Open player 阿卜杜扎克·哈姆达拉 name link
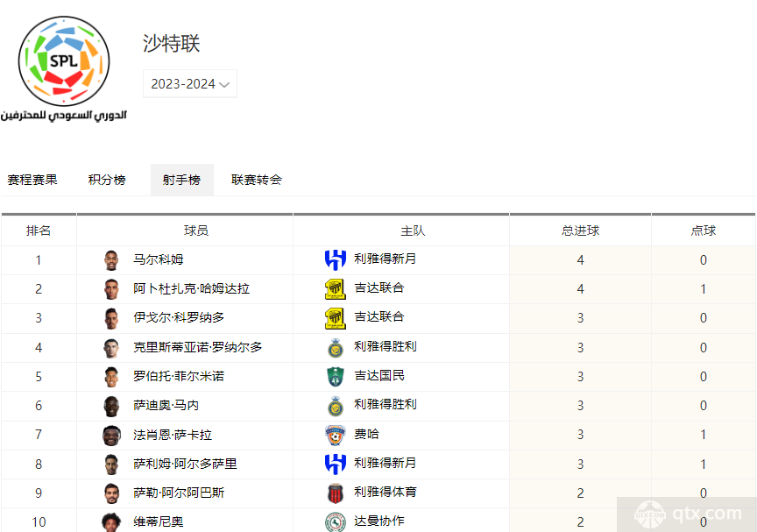Image resolution: width=757 pixels, height=532 pixels. [x=191, y=288]
